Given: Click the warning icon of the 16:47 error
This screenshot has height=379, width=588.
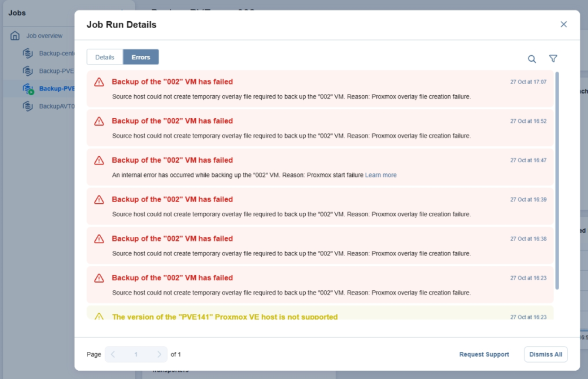Looking at the screenshot, I should coord(99,160).
